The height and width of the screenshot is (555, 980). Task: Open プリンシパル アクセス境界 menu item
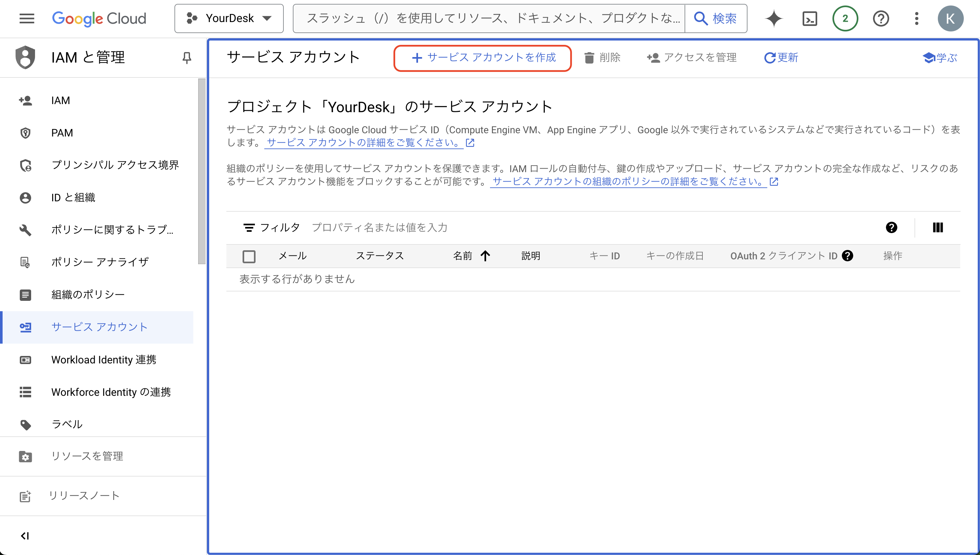(x=96, y=165)
